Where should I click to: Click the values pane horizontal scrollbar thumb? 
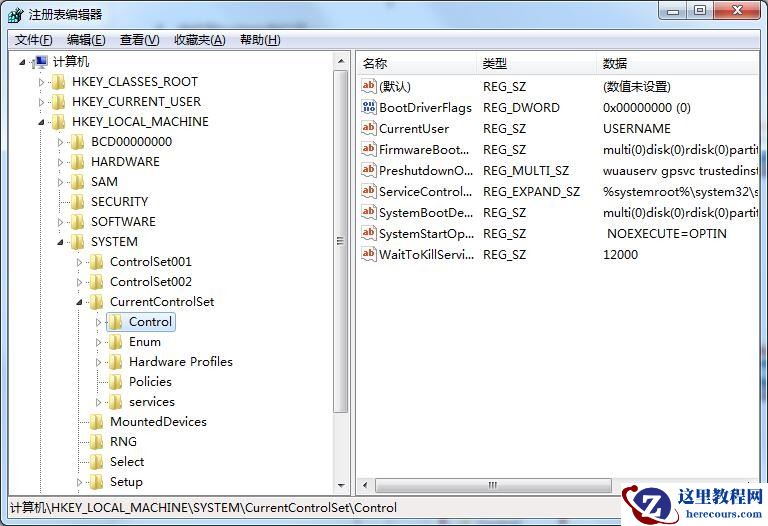pos(493,485)
